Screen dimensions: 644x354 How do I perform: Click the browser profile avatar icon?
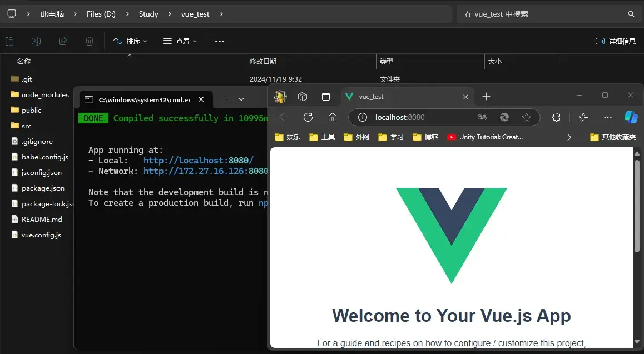280,97
